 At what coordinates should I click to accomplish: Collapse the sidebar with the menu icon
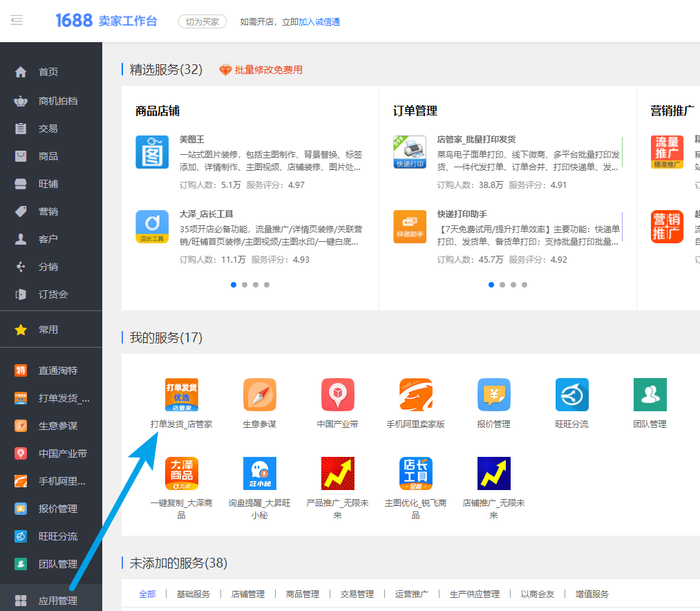point(17,21)
